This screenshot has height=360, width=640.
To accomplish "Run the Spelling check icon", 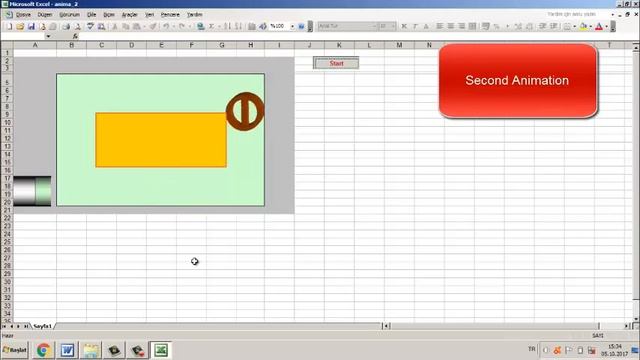I will tap(90, 27).
